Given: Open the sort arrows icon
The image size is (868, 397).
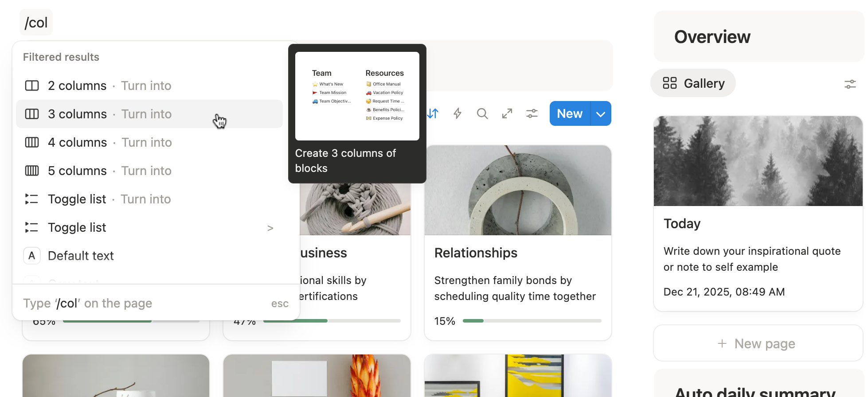Looking at the screenshot, I should [x=433, y=114].
